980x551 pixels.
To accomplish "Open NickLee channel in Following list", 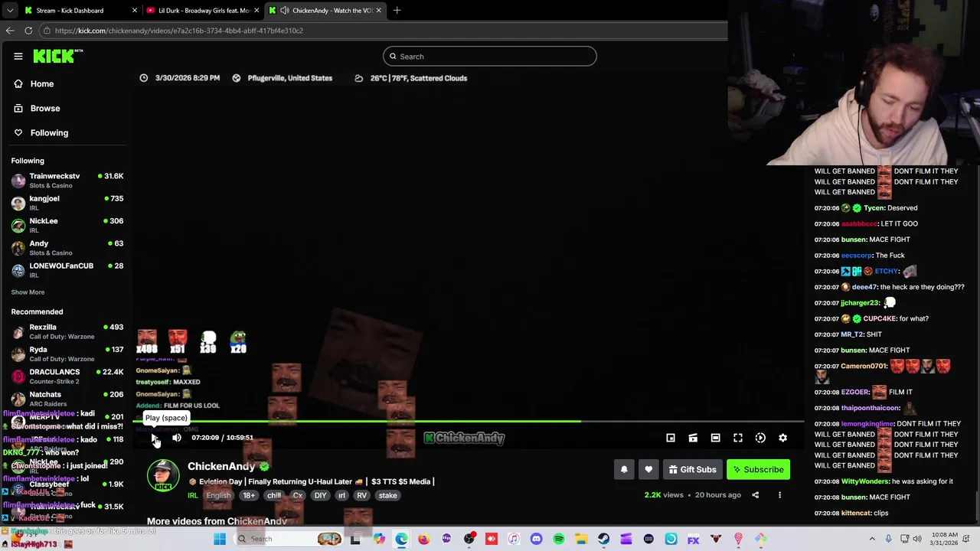I will point(67,225).
